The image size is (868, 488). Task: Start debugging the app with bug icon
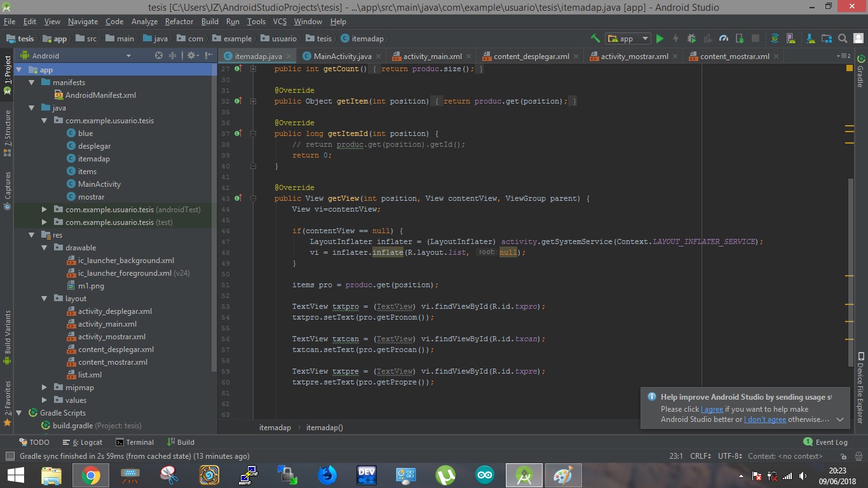[x=691, y=39]
